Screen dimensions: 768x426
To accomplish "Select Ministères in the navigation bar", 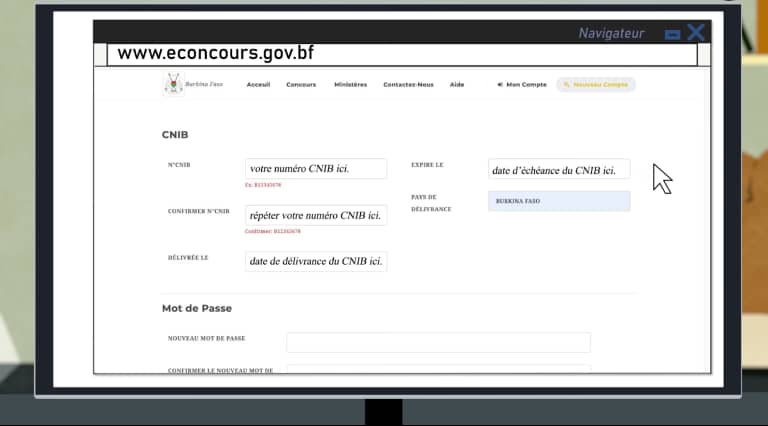I will [350, 85].
